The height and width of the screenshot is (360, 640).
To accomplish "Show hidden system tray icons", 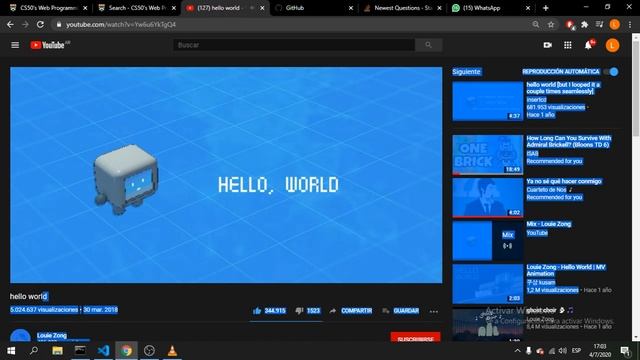I will [x=517, y=351].
